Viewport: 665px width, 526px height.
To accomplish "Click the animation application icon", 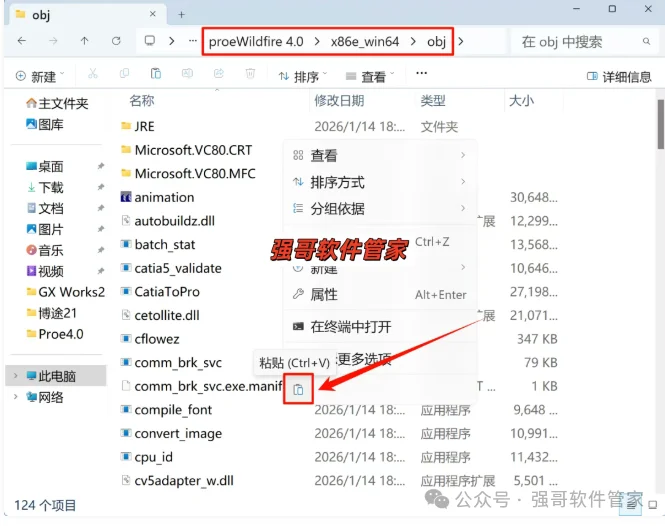I will tap(126, 197).
